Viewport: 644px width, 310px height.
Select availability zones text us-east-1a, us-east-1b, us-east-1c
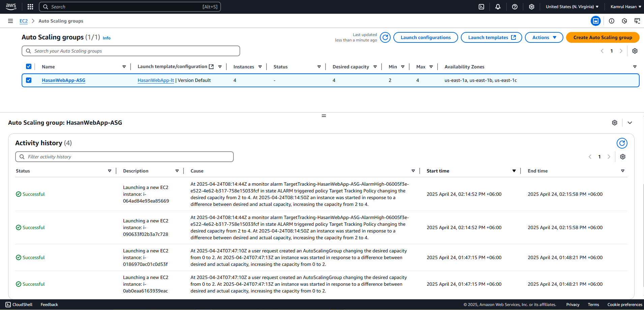click(x=481, y=80)
